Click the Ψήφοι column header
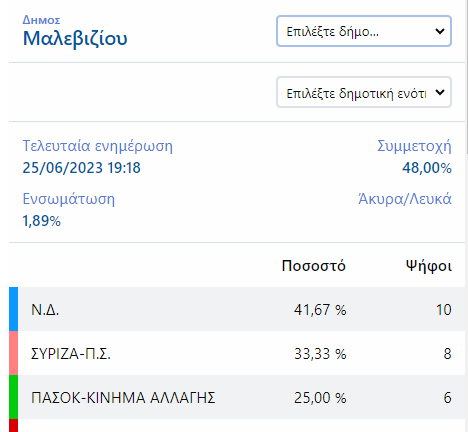The image size is (468, 432). pos(429,266)
